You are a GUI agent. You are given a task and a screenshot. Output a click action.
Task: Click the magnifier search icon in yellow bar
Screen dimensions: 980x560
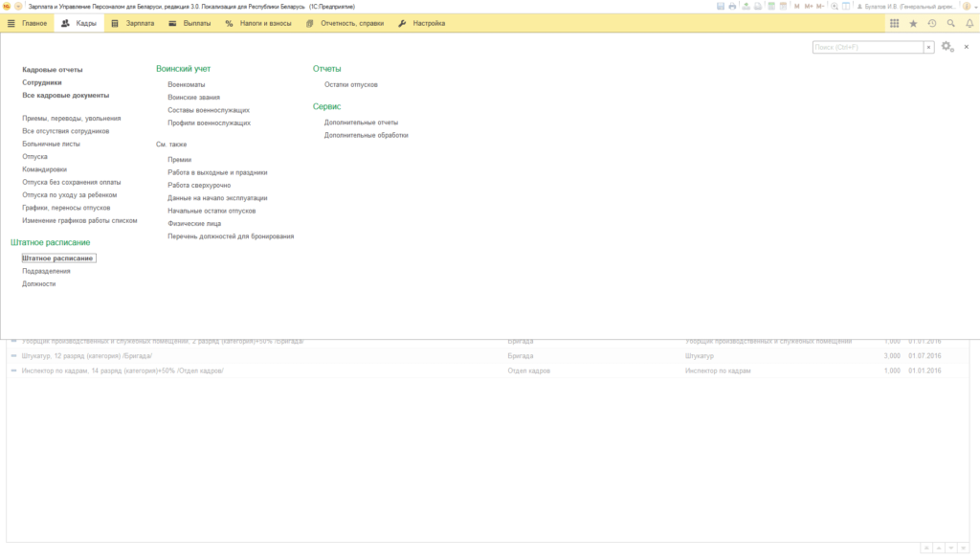pyautogui.click(x=950, y=23)
